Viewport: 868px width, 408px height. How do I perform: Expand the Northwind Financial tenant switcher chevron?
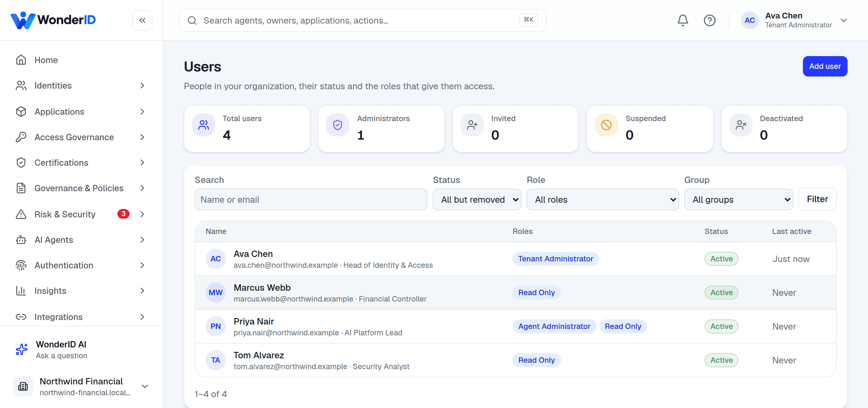[145, 386]
